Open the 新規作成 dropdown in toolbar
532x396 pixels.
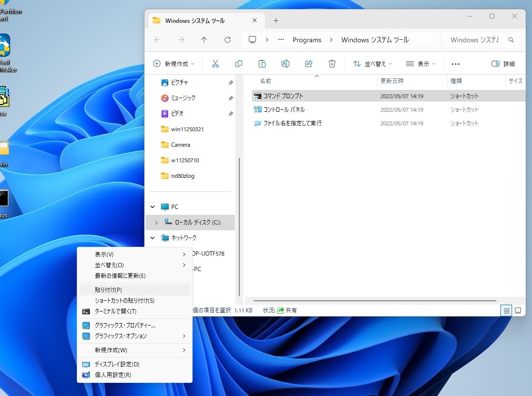[x=174, y=64]
